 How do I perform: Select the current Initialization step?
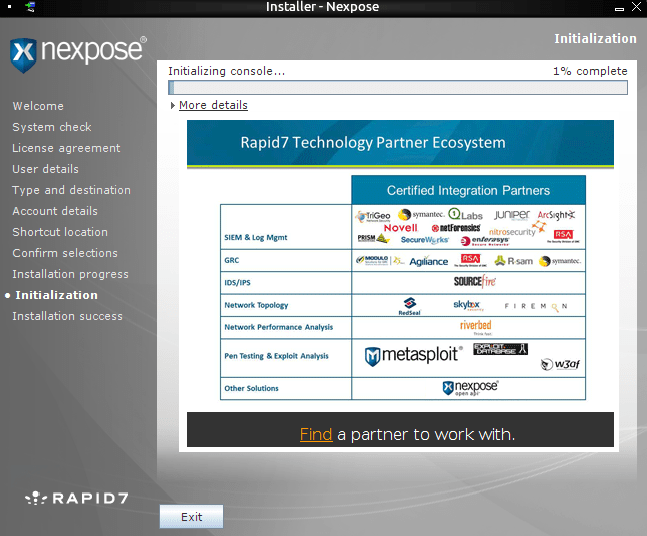(x=57, y=295)
